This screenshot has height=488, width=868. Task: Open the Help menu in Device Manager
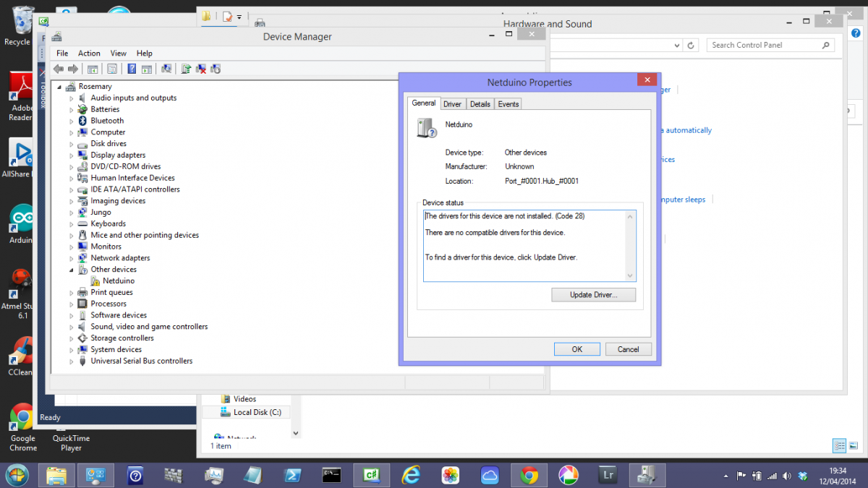click(145, 53)
